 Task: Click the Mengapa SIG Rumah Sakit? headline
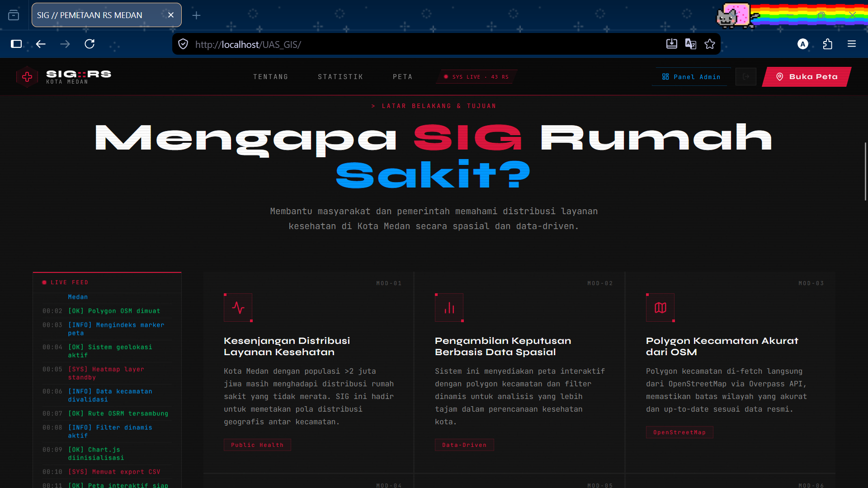click(434, 156)
